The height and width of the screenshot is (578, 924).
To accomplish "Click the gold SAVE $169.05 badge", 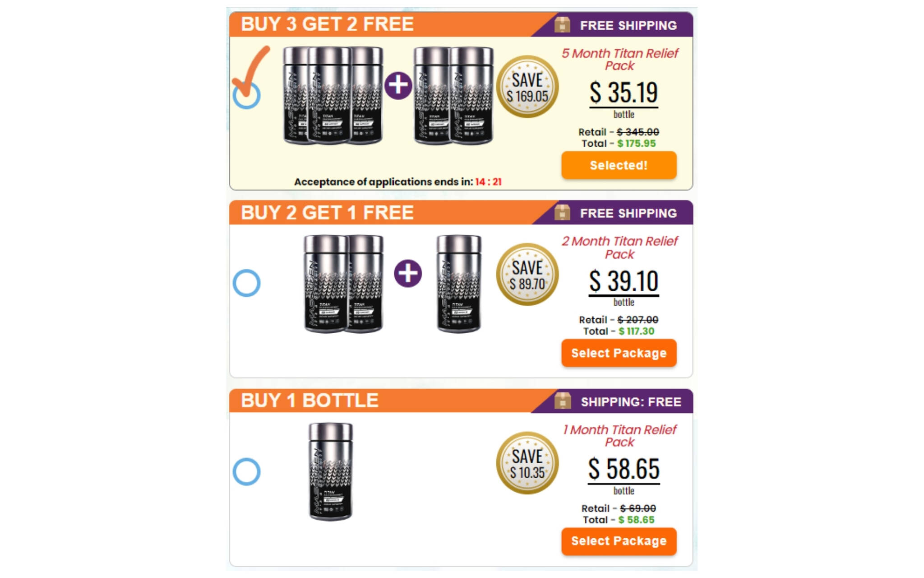I will click(527, 87).
